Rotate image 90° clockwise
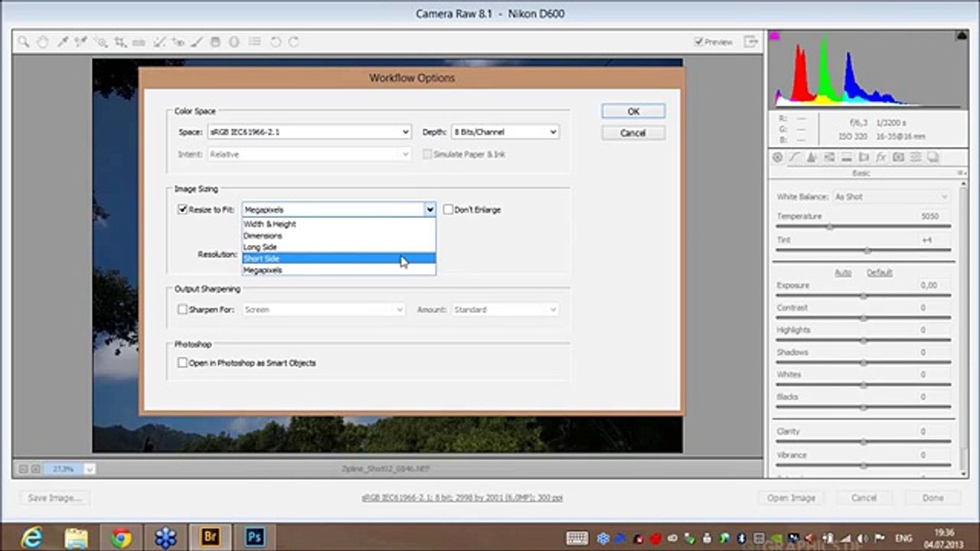The height and width of the screenshot is (551, 980). click(294, 42)
